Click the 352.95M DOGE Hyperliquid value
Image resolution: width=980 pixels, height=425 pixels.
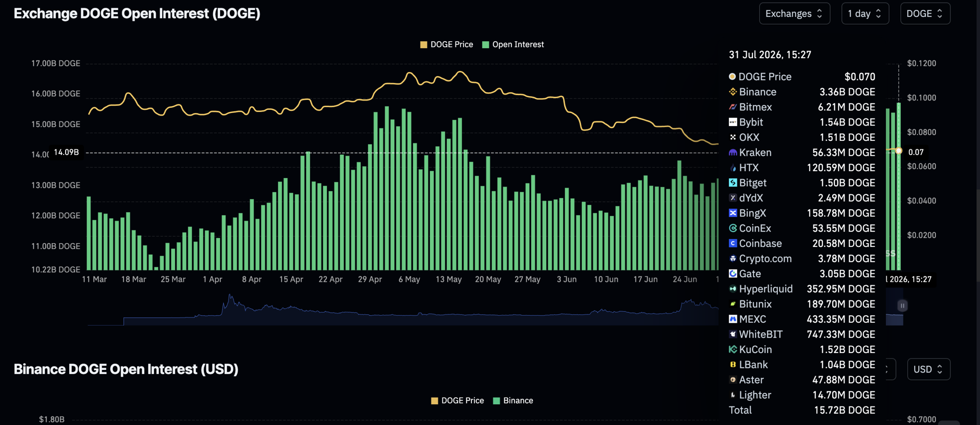(841, 289)
